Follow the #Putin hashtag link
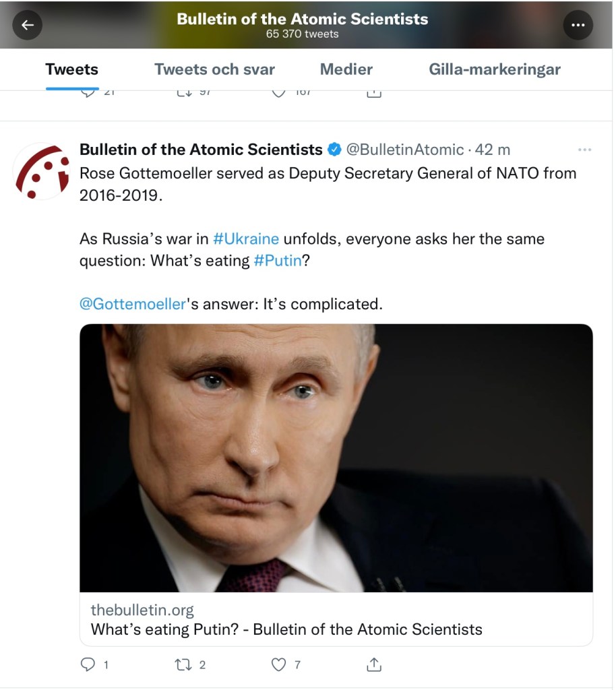This screenshot has width=616, height=690. click(277, 261)
